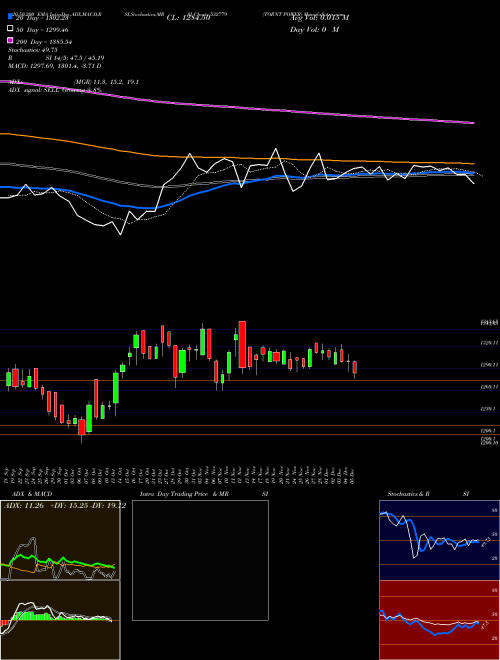Click the 'Stochastics: 49.73' readout
Screen dimensions: 500x660
32,50
